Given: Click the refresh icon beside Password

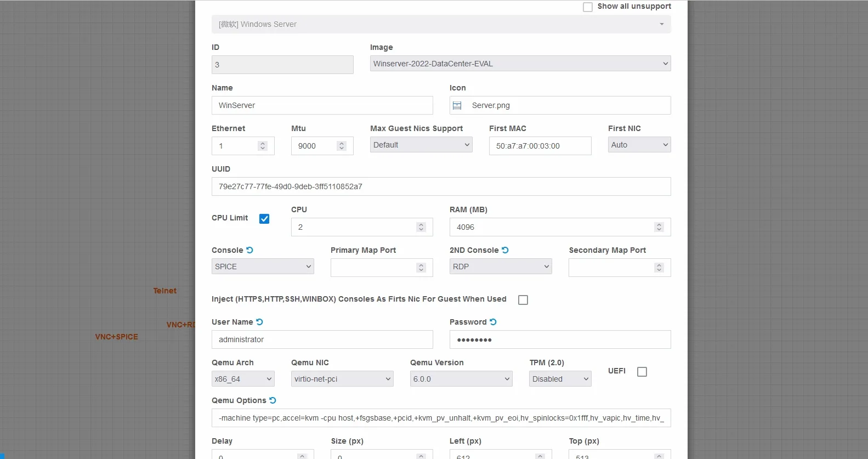Looking at the screenshot, I should pyautogui.click(x=493, y=322).
